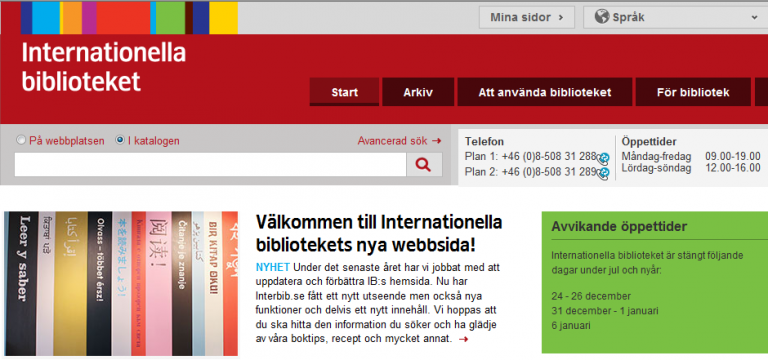Viewport: 768px width, 360px height.
Task: Select the I katalogen radio button
Action: pyautogui.click(x=120, y=141)
